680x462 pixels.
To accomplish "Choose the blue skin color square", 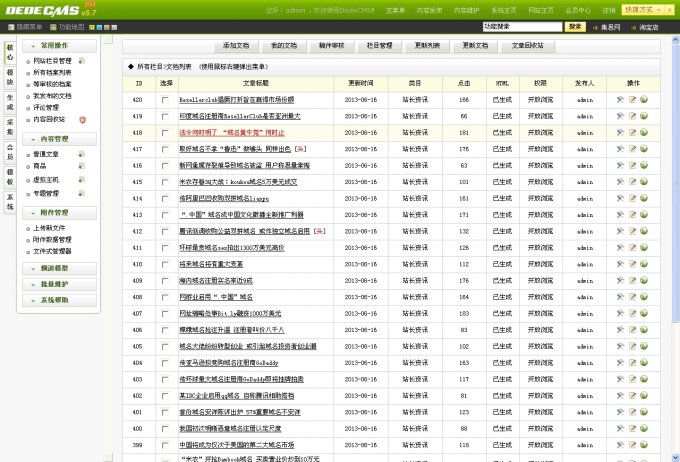I will point(99,27).
